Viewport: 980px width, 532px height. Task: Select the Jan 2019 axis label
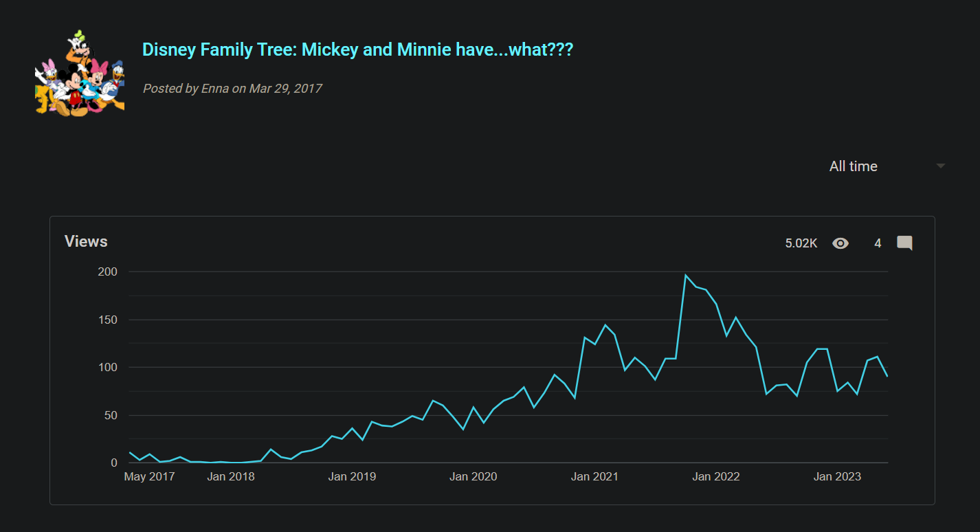pos(352,476)
